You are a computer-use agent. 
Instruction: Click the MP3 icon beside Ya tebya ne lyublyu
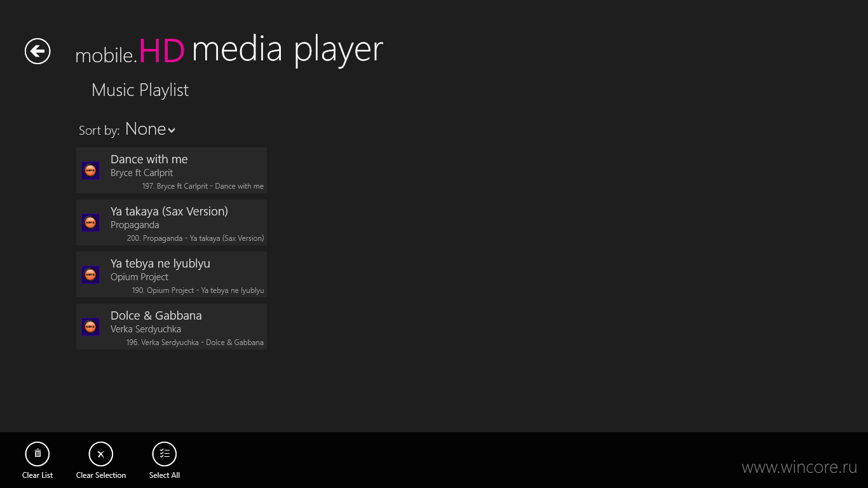(90, 274)
